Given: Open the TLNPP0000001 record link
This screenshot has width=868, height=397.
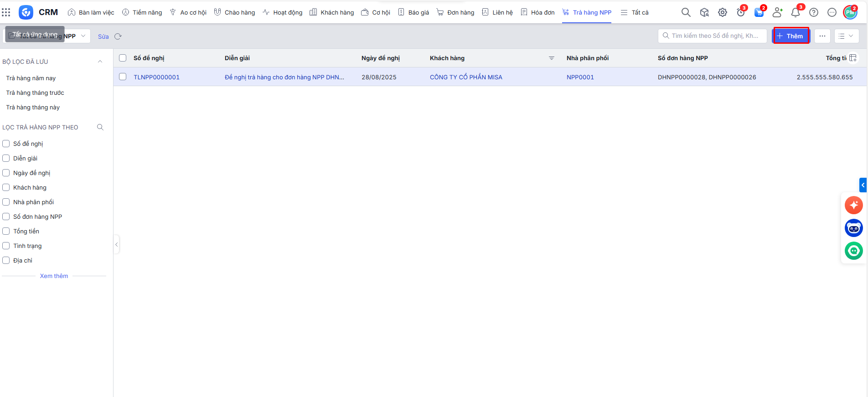Looking at the screenshot, I should click(156, 77).
